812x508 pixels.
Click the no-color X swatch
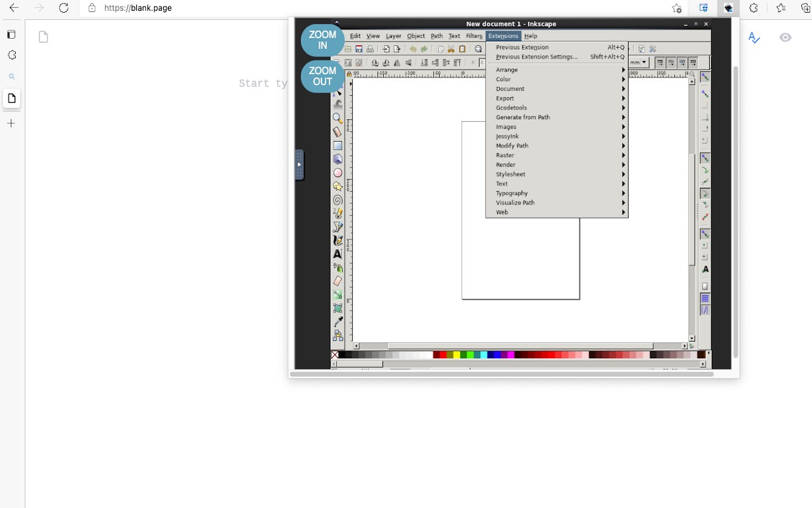(334, 355)
